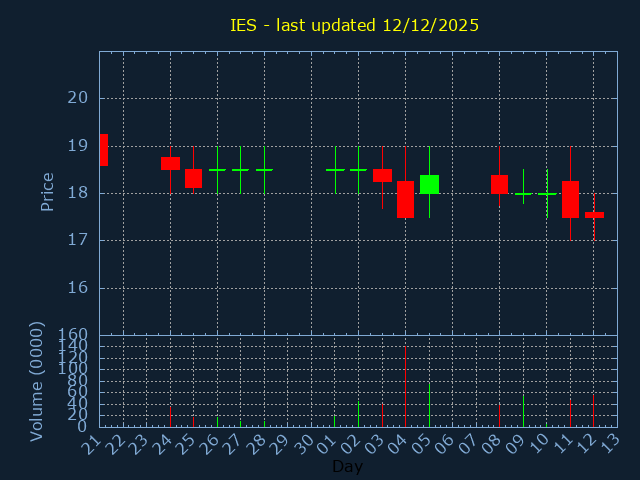This screenshot has height=480, width=640.
Task: Click the Price axis label
Action: (47, 191)
